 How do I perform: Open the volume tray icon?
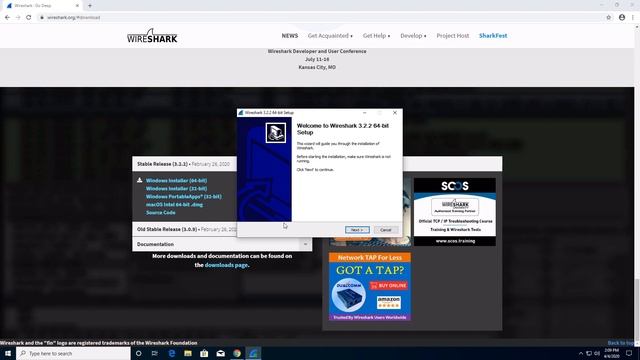click(597, 353)
